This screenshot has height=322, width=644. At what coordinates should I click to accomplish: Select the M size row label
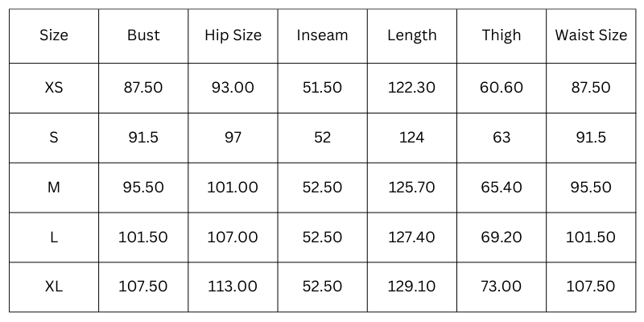(54, 188)
